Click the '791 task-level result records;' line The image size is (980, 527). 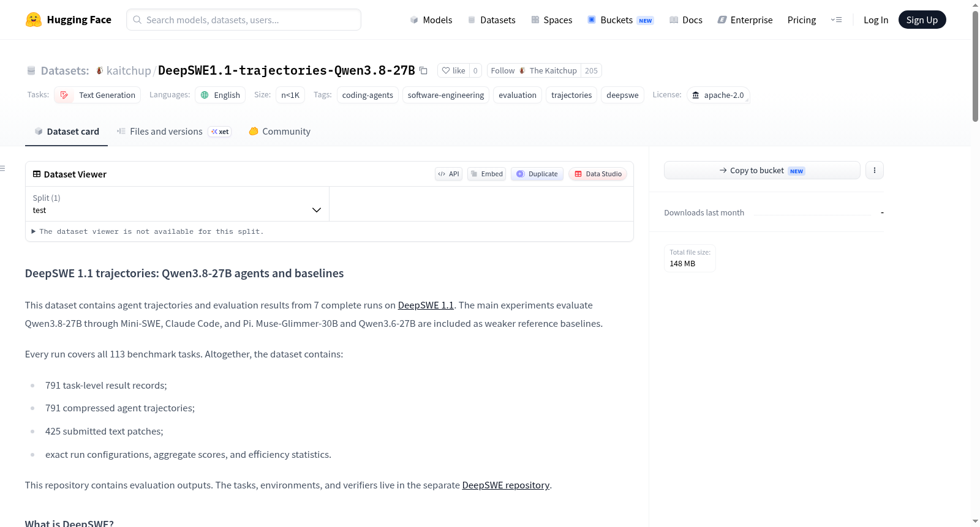106,385
